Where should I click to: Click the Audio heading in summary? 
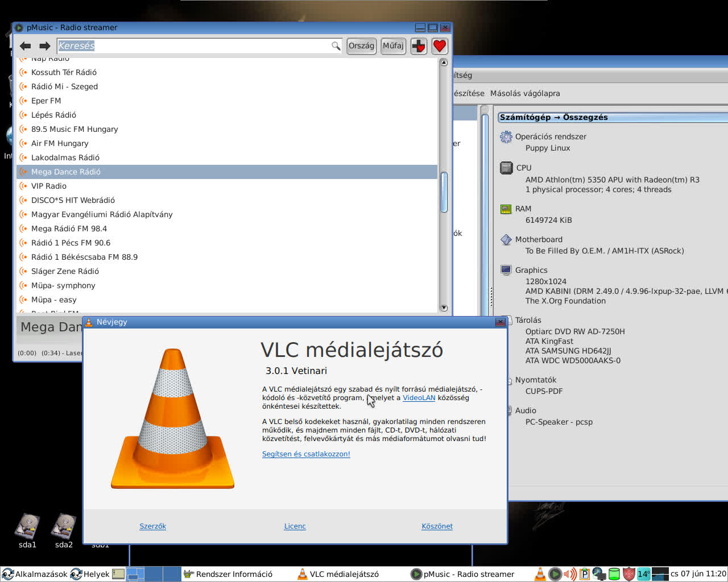coord(526,410)
